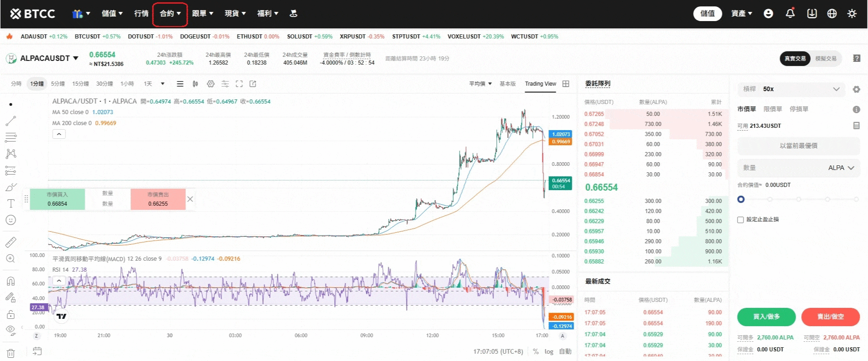Delete drawings with the trash icon

click(11, 353)
